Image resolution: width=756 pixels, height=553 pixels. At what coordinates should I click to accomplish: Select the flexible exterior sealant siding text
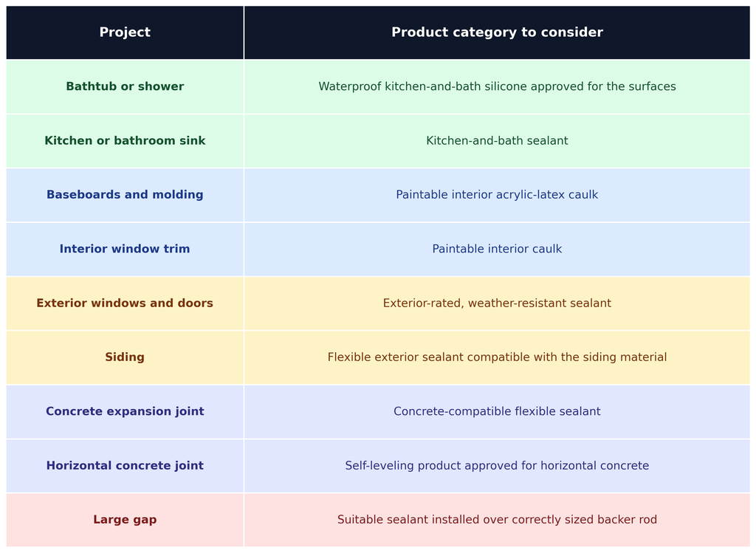pyautogui.click(x=497, y=357)
